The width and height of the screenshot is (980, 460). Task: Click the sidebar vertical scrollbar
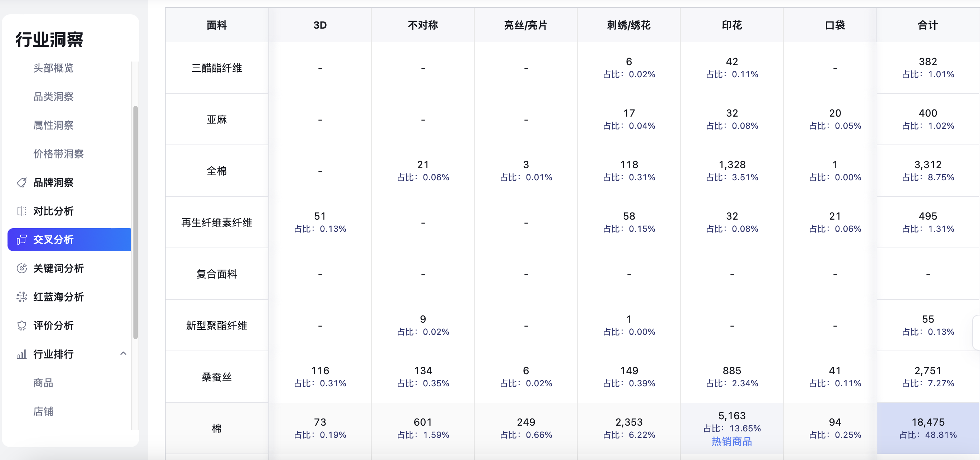tap(136, 222)
